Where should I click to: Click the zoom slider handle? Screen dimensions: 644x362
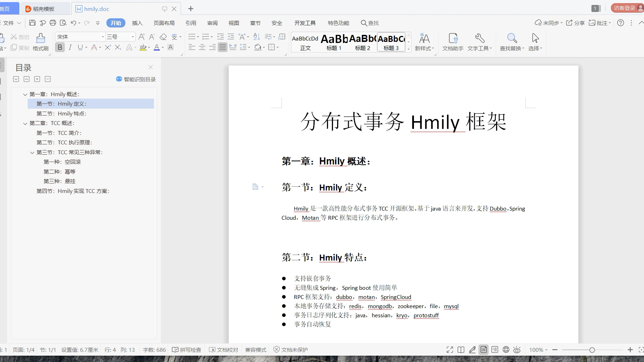tap(592, 350)
